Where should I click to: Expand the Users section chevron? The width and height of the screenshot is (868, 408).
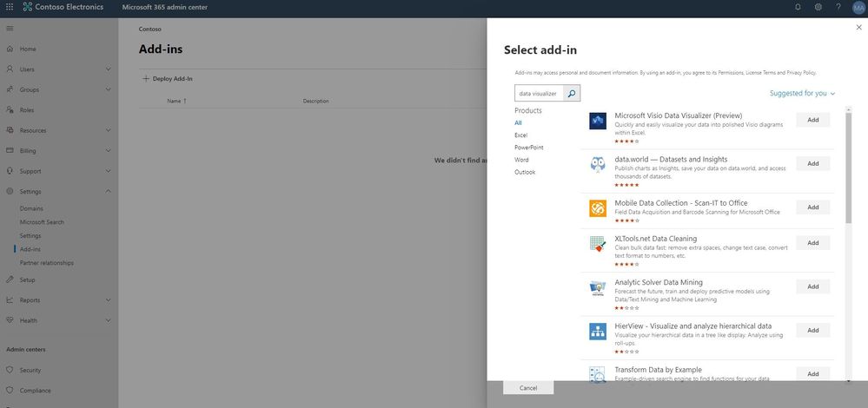(x=108, y=69)
